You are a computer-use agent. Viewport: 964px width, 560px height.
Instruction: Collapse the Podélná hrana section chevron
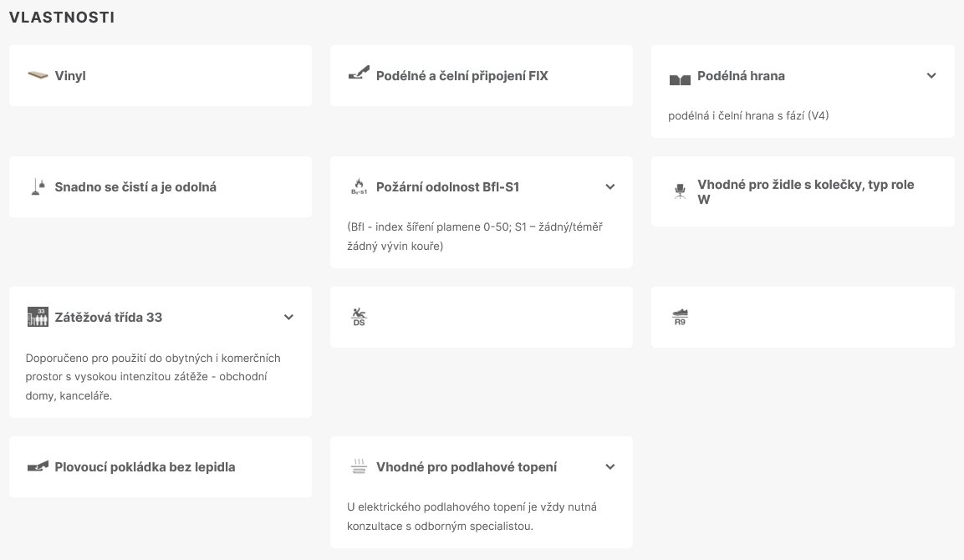point(931,76)
